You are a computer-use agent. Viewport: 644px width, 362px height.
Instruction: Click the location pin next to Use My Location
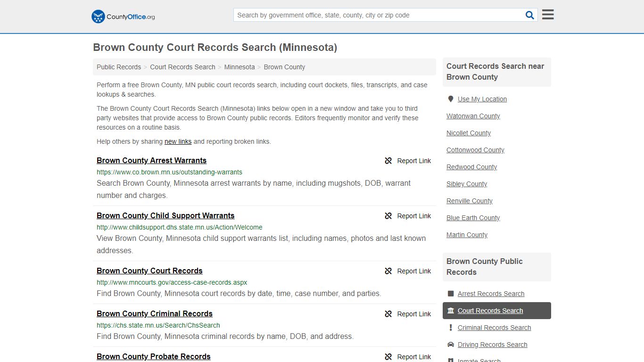(451, 99)
